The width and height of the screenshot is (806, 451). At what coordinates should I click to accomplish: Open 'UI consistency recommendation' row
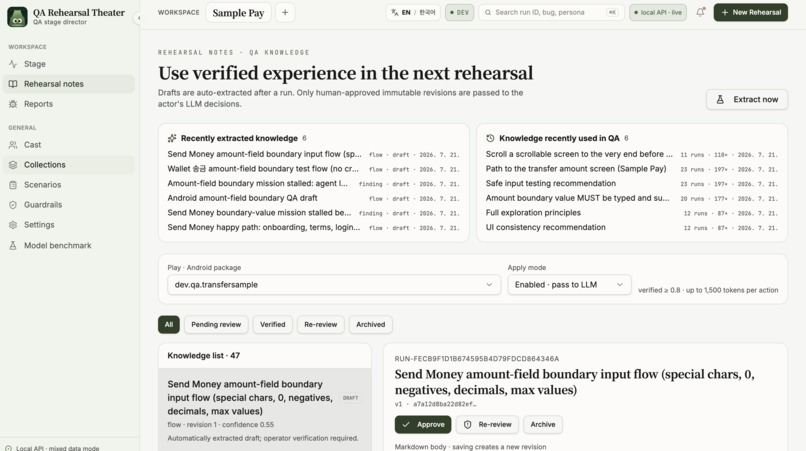(x=632, y=227)
